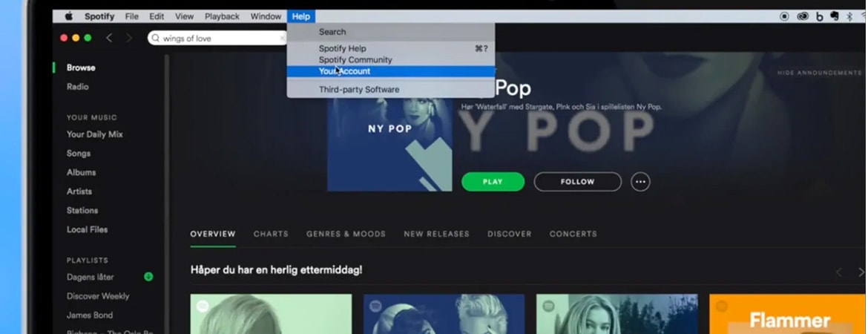Click the Creative Cloud menu bar icon
The height and width of the screenshot is (334, 868).
[x=802, y=16]
